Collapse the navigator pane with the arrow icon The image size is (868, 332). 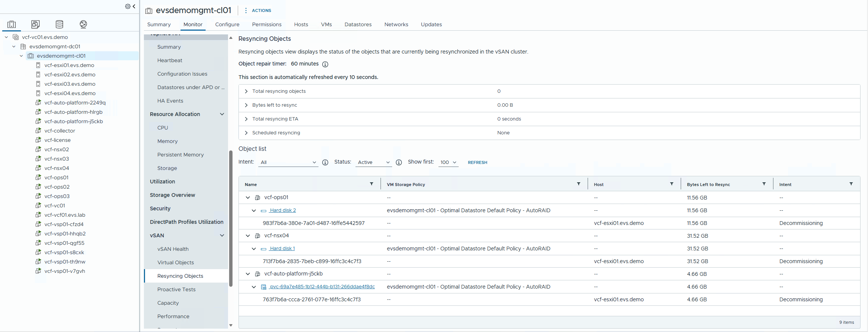[x=134, y=6]
